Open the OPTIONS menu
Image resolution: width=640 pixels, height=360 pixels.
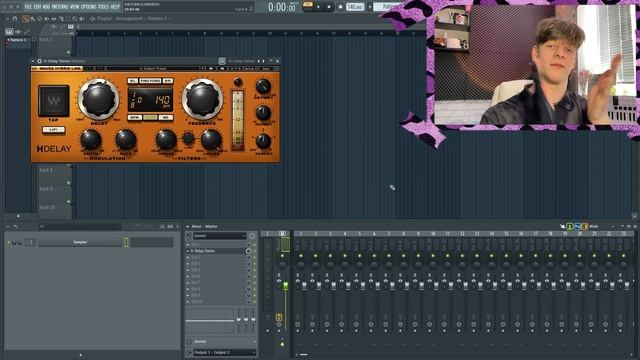88,7
